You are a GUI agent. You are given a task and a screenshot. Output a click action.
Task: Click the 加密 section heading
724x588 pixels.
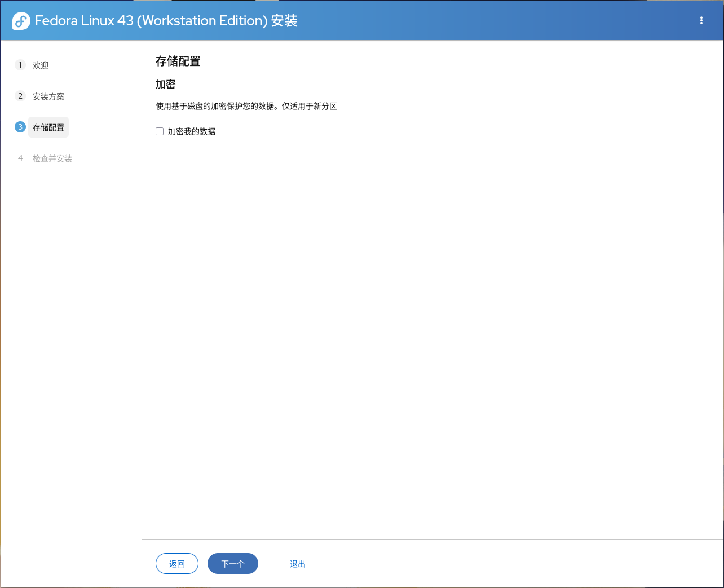pyautogui.click(x=166, y=83)
